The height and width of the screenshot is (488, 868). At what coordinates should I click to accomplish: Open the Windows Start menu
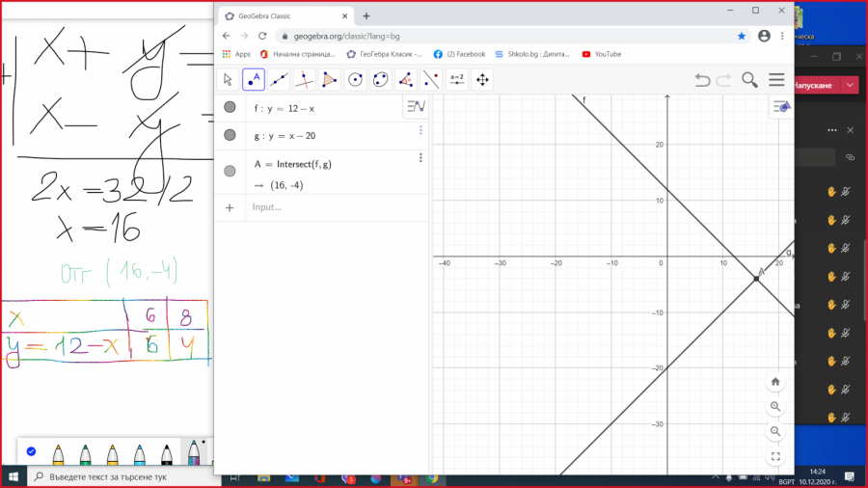14,477
